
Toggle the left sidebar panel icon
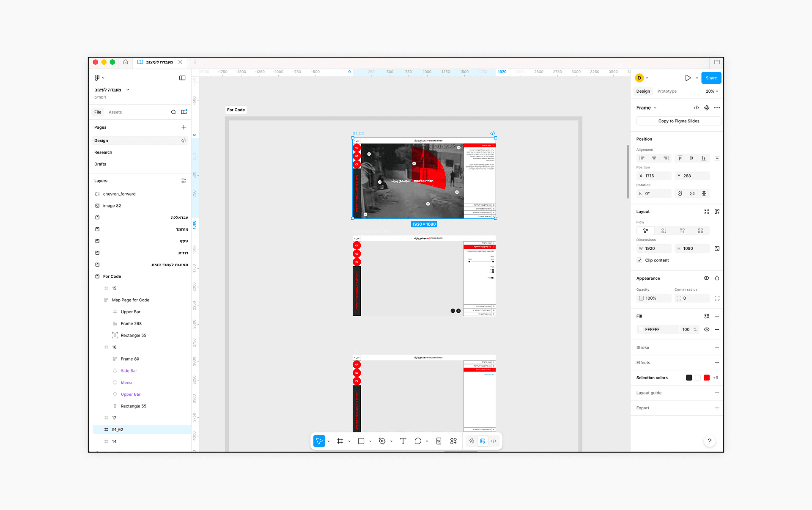click(x=182, y=78)
